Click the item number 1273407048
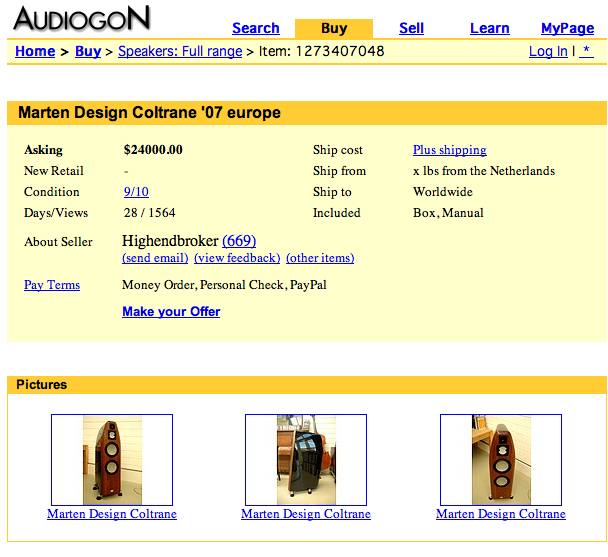This screenshot has height=557, width=608. coord(340,51)
